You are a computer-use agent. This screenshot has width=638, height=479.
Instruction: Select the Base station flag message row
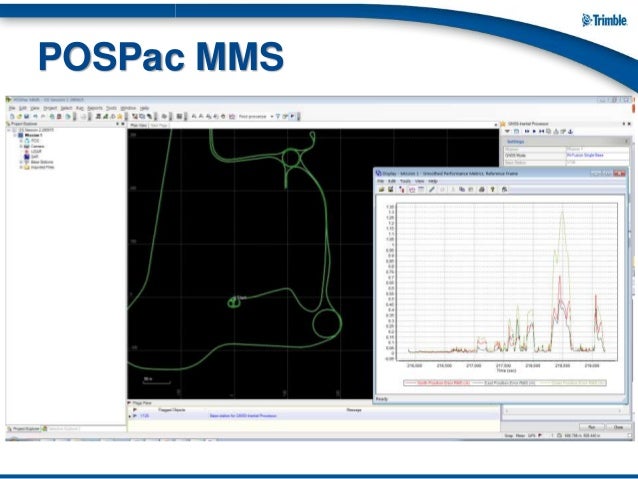313,416
